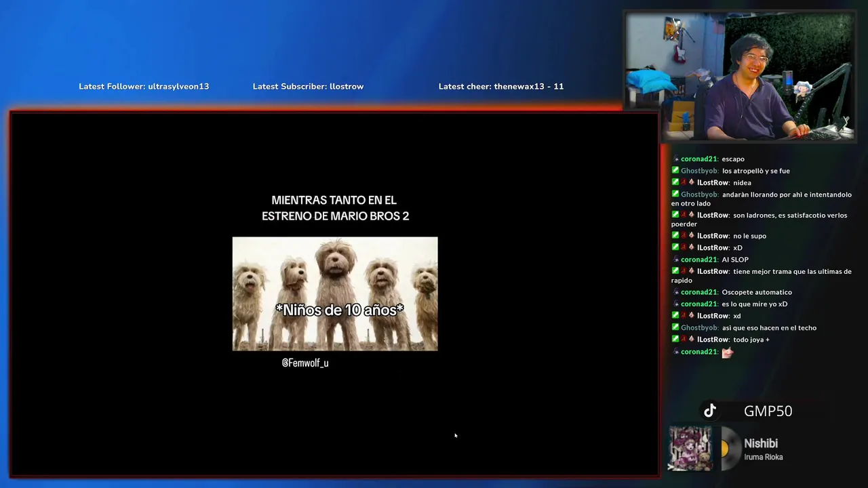Click the song title 'Nishibi'

click(761, 443)
